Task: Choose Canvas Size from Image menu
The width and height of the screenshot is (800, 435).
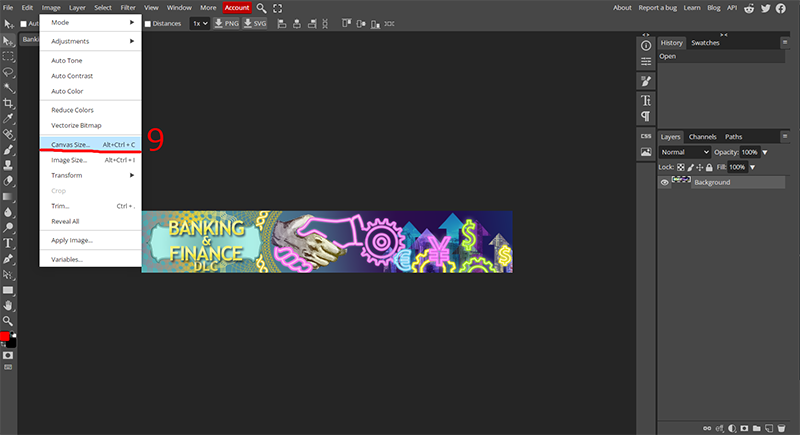Action: 90,145
